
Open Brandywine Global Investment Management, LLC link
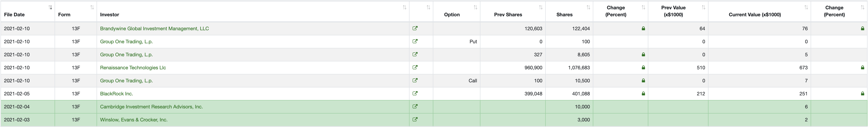point(154,29)
